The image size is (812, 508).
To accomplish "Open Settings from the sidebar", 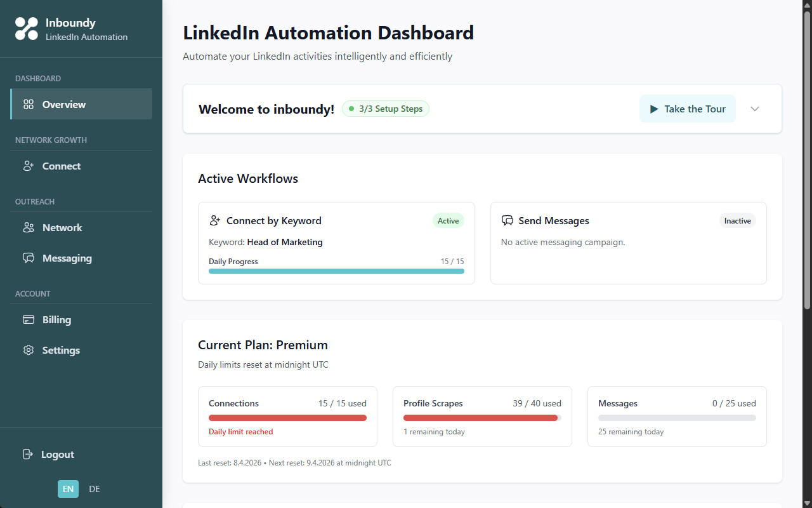I will tap(81, 350).
